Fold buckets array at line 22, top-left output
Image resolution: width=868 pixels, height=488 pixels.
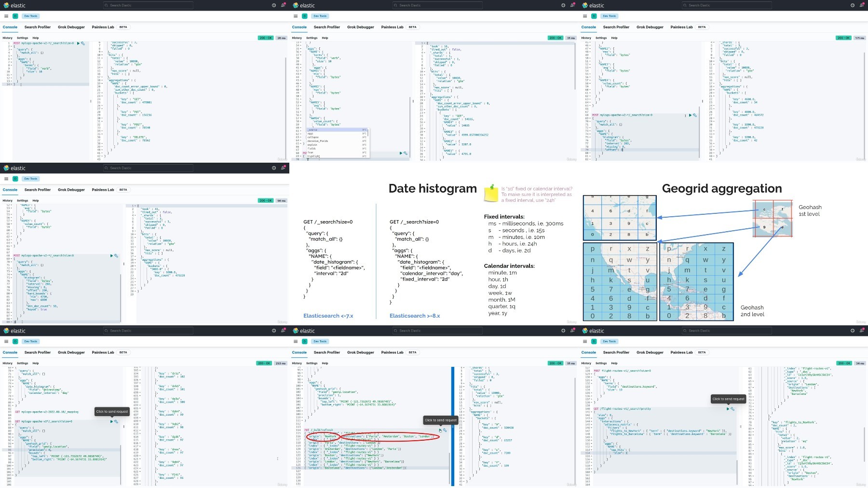[x=102, y=93]
